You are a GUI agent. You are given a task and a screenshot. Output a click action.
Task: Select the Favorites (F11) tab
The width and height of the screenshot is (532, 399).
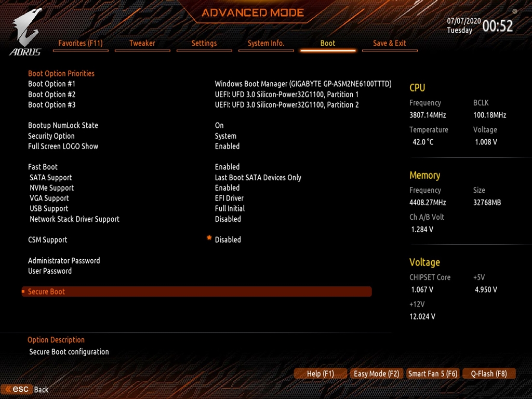pyautogui.click(x=81, y=43)
